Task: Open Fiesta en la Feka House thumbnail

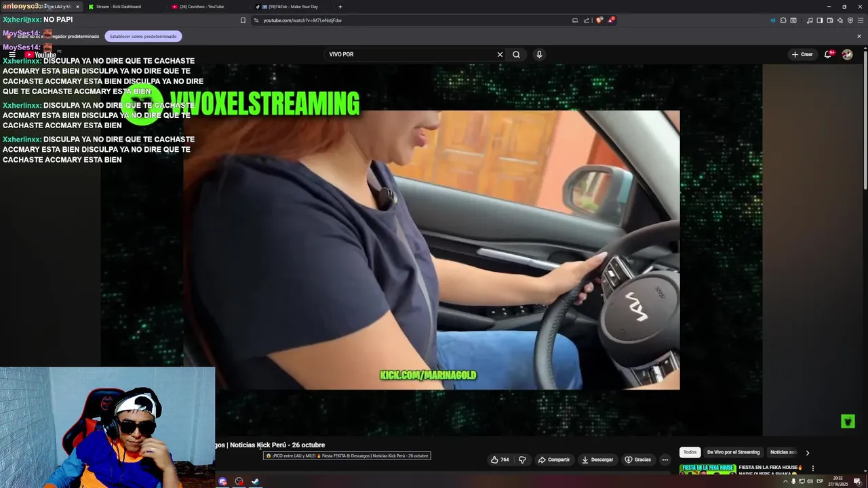Action: (708, 469)
